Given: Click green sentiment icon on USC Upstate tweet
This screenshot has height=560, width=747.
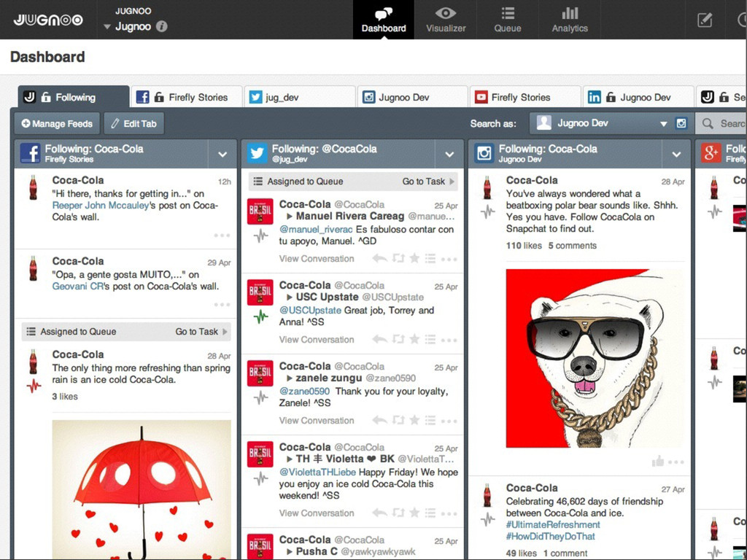Looking at the screenshot, I should point(260,316).
